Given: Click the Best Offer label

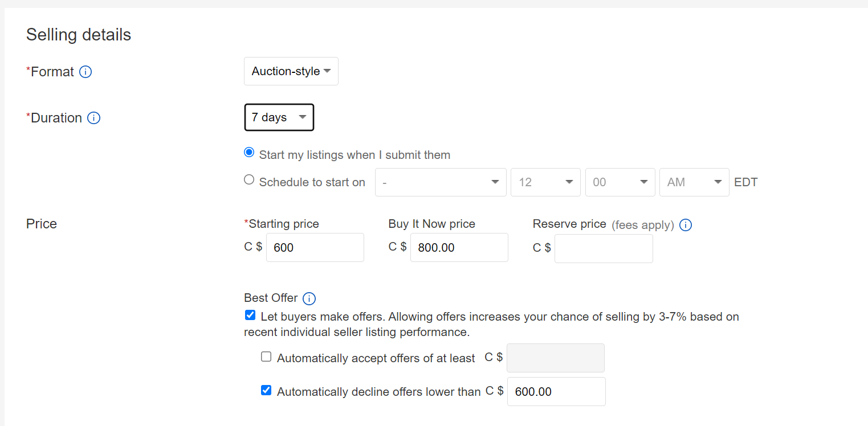Looking at the screenshot, I should click(271, 298).
